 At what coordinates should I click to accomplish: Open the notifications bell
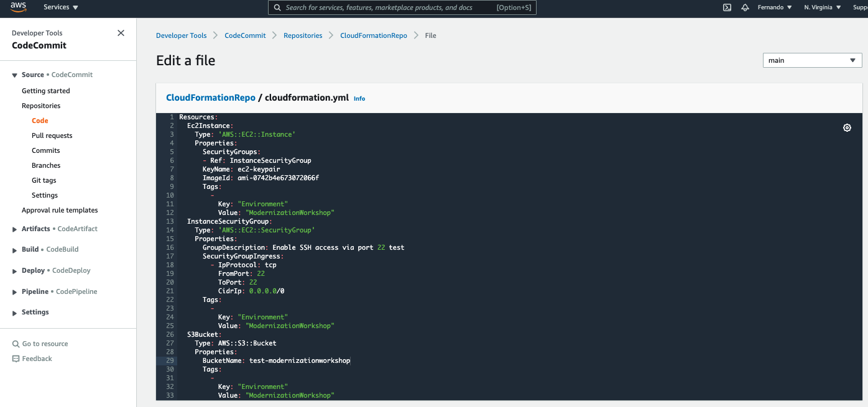pyautogui.click(x=745, y=7)
